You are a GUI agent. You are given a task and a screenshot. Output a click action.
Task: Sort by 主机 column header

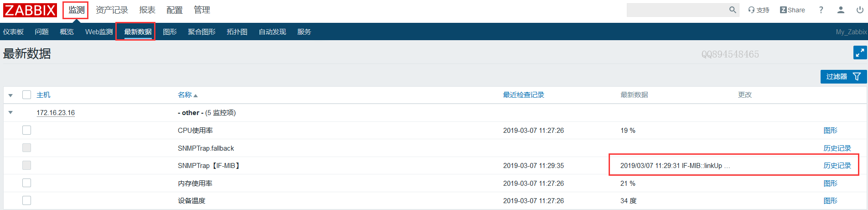[43, 95]
